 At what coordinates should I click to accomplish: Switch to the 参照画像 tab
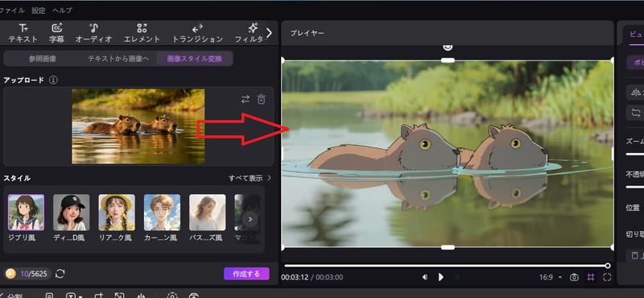tap(43, 59)
